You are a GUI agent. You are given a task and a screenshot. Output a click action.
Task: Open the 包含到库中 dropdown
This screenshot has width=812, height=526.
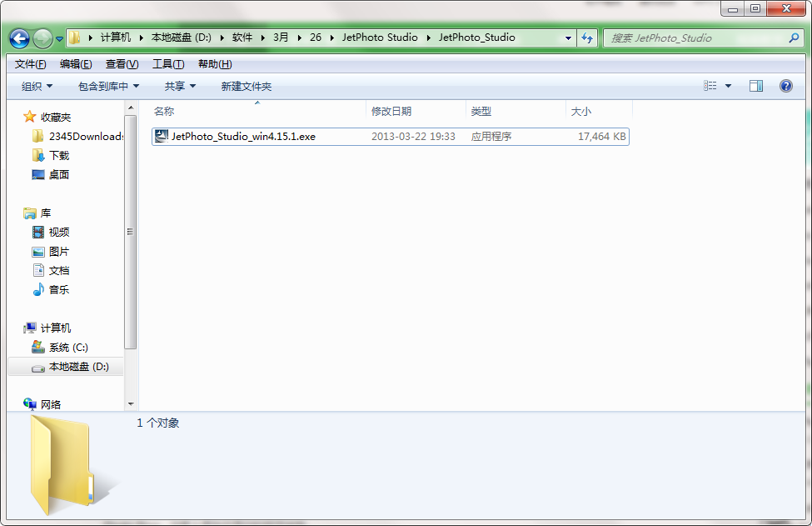108,86
